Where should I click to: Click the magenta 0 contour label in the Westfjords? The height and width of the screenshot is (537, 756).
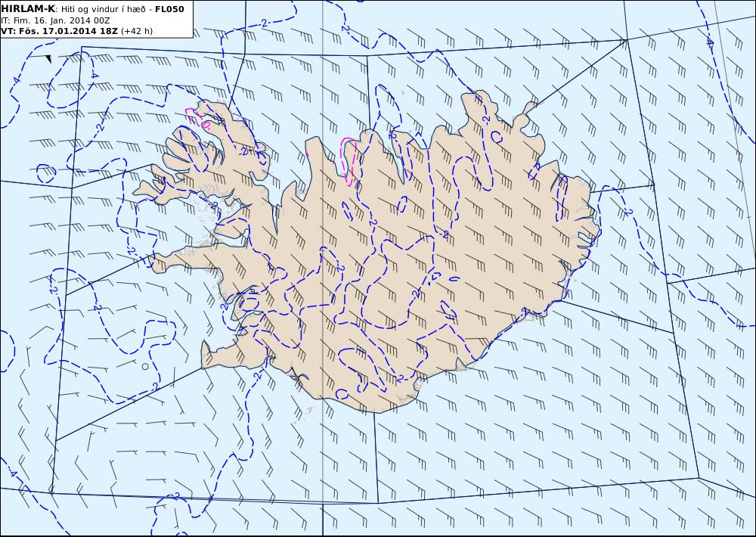(x=206, y=126)
